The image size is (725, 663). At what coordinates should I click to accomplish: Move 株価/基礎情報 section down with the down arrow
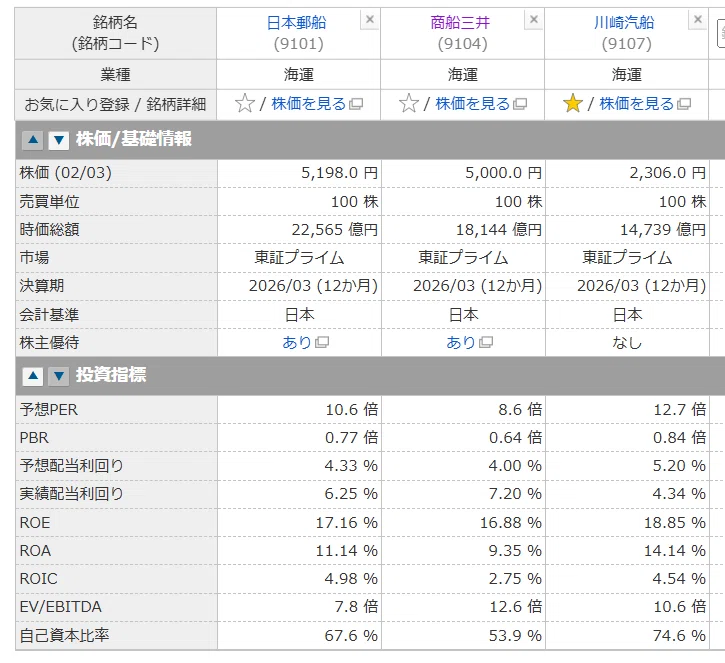tap(59, 140)
